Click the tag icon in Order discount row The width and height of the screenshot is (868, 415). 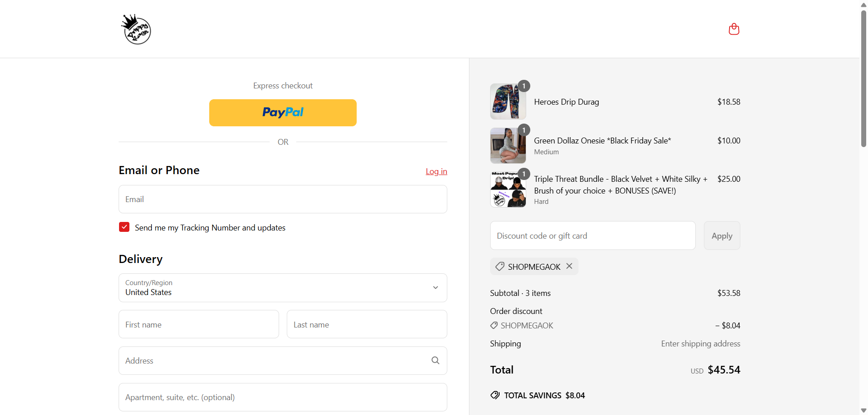tap(494, 325)
